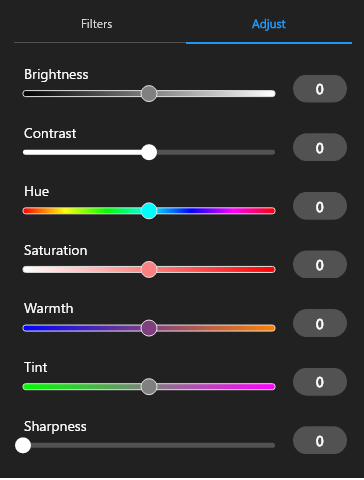This screenshot has width=364, height=480.
Task: Click the green end of Tint track
Action: tap(32, 387)
